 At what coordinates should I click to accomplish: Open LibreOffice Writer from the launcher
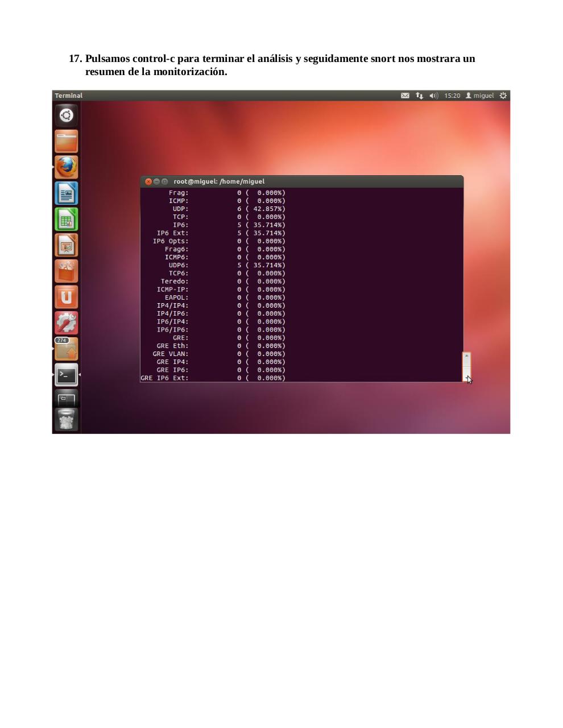coord(66,193)
